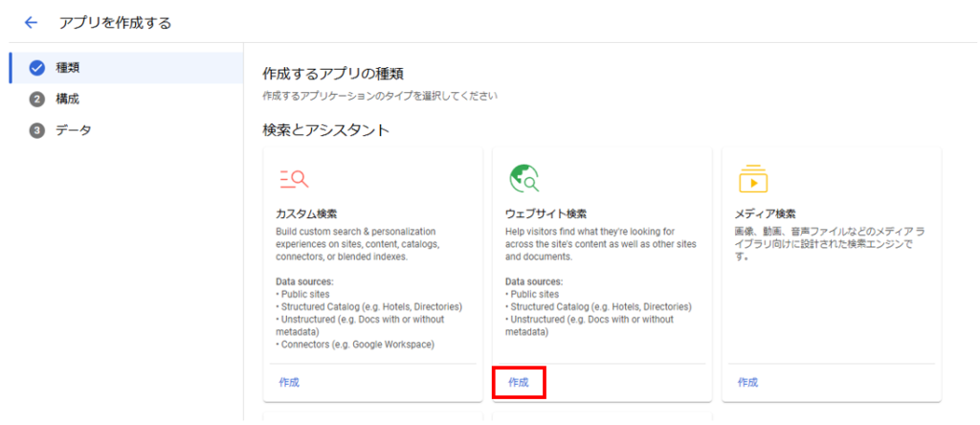Click the blue checkmark icon beside 種類
Viewport: 980px width, 425px height.
37,68
